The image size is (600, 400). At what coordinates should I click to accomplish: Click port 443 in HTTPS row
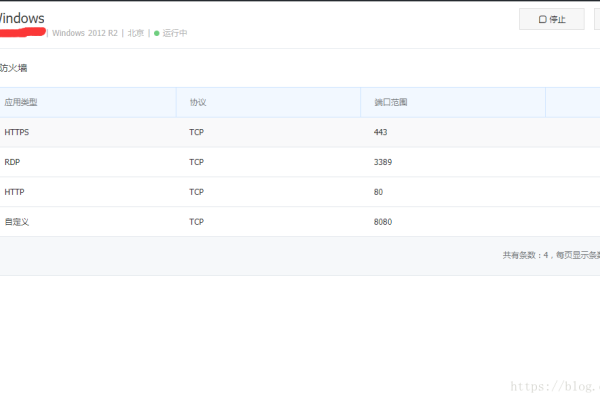coord(381,132)
